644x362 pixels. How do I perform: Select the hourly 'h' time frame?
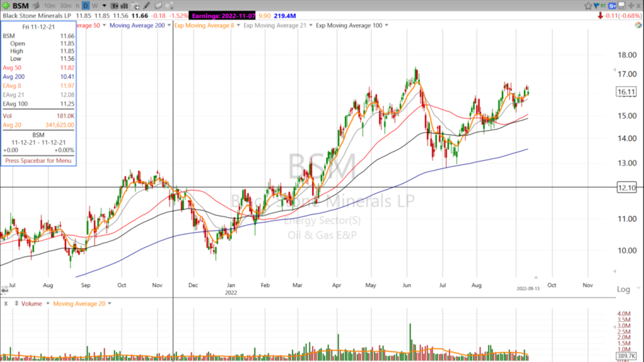78,6
